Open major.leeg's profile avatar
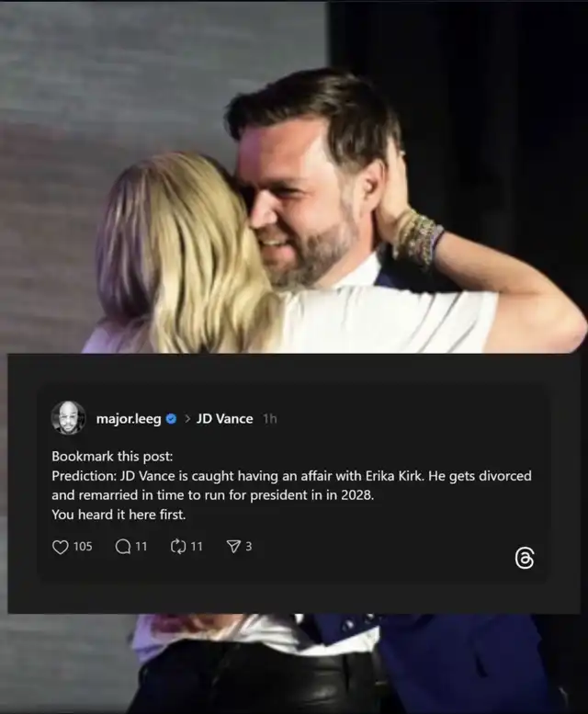The image size is (588, 714). point(68,418)
